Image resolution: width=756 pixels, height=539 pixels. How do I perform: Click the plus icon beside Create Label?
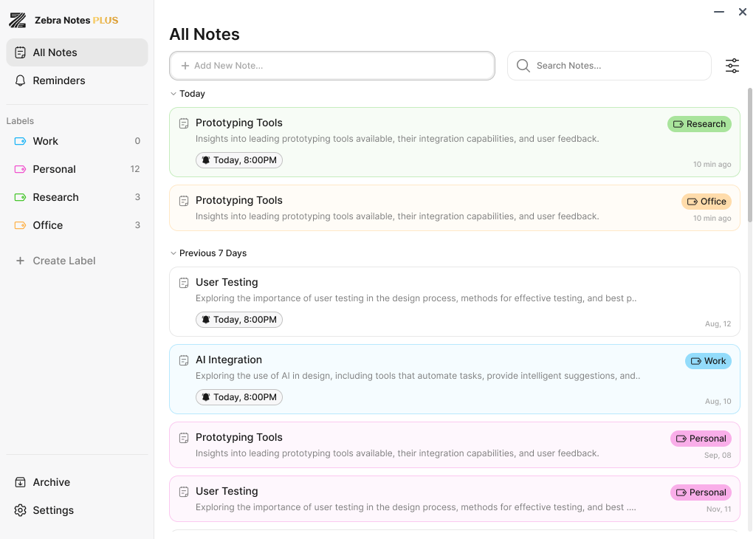click(20, 261)
